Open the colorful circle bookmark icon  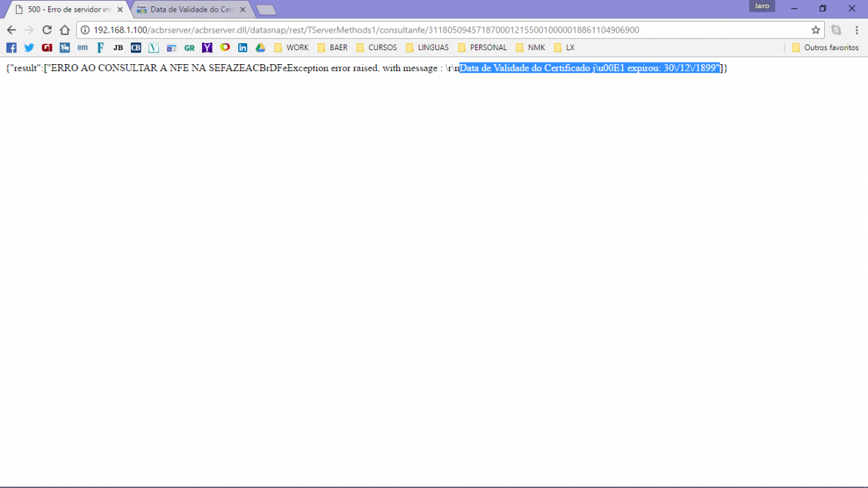pos(225,47)
